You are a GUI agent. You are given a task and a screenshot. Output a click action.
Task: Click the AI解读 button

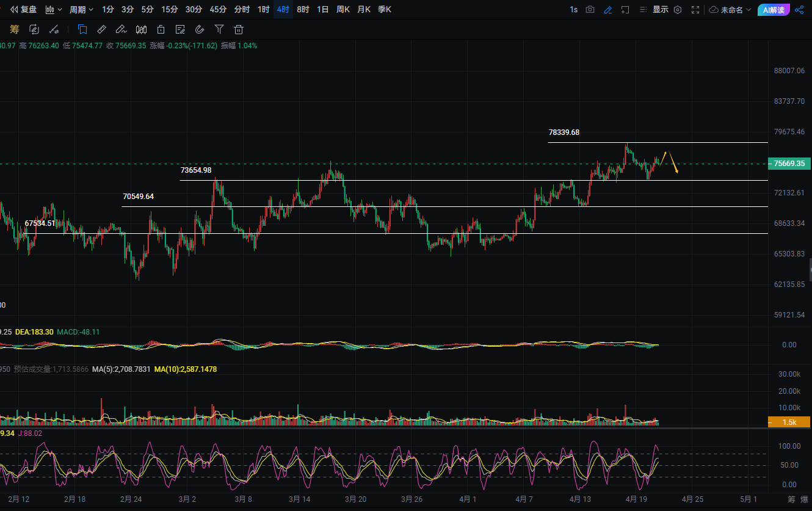[x=774, y=10]
